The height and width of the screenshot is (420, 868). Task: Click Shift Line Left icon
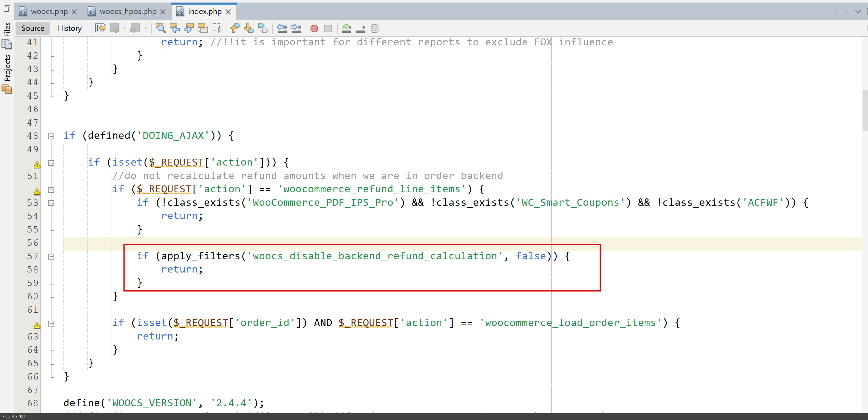[282, 28]
